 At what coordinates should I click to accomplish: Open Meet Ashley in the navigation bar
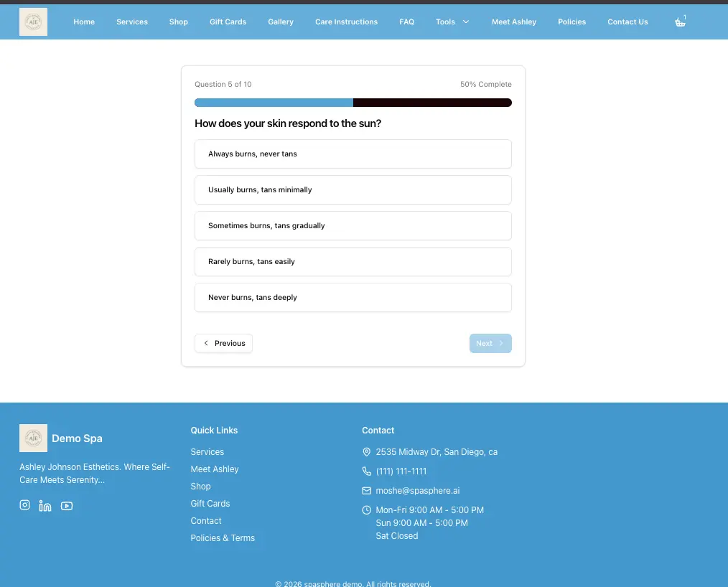click(x=513, y=22)
